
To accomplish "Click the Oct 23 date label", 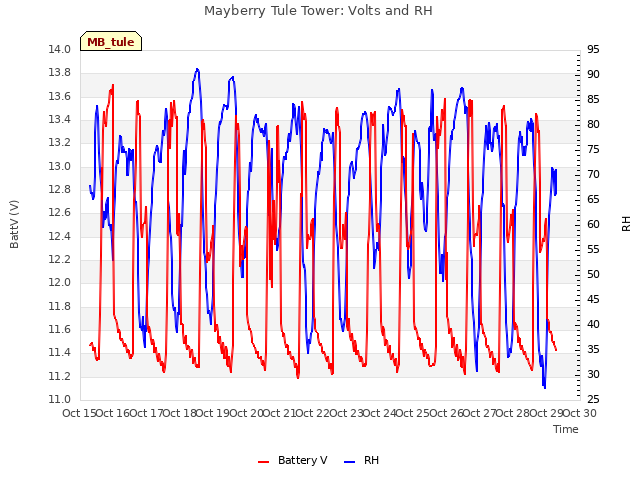I will coord(346,413).
